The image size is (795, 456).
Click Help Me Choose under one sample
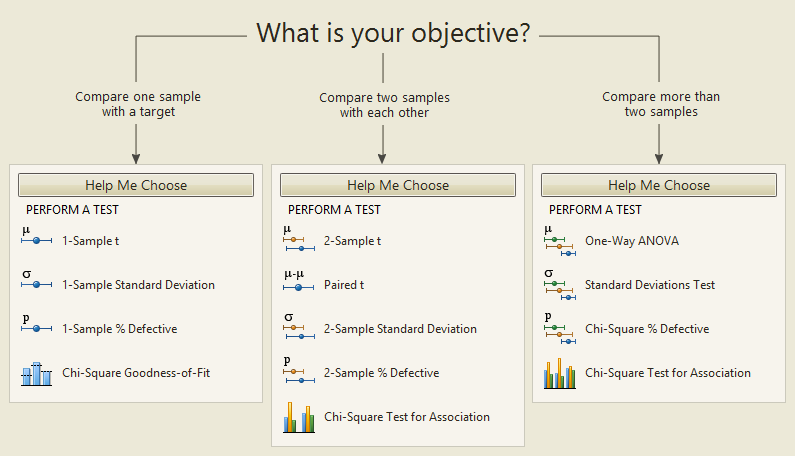pos(136,185)
